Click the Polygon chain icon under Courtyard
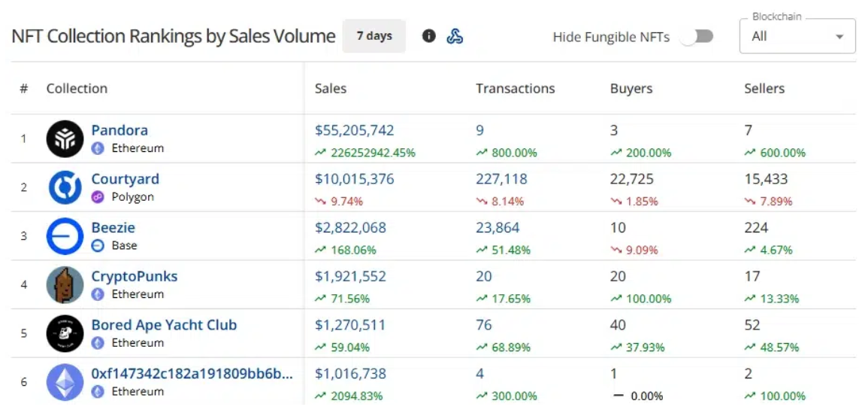 [98, 197]
